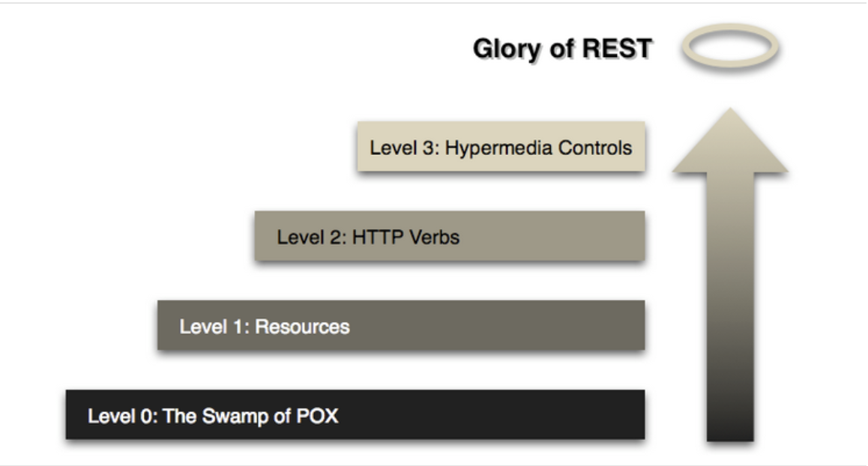Click the word 'REST' in the title
The image size is (868, 466).
click(617, 48)
